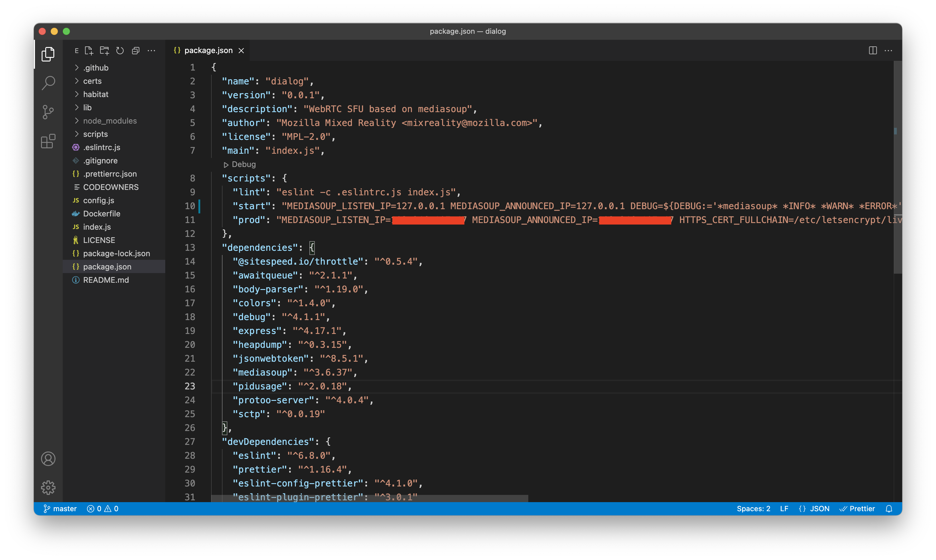The height and width of the screenshot is (560, 936).
Task: Click the master branch indicator
Action: tap(60, 509)
